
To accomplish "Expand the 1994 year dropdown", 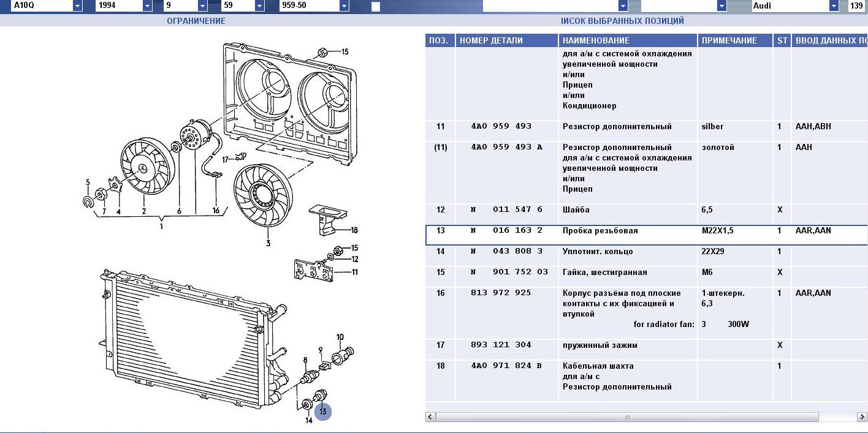I will [147, 6].
